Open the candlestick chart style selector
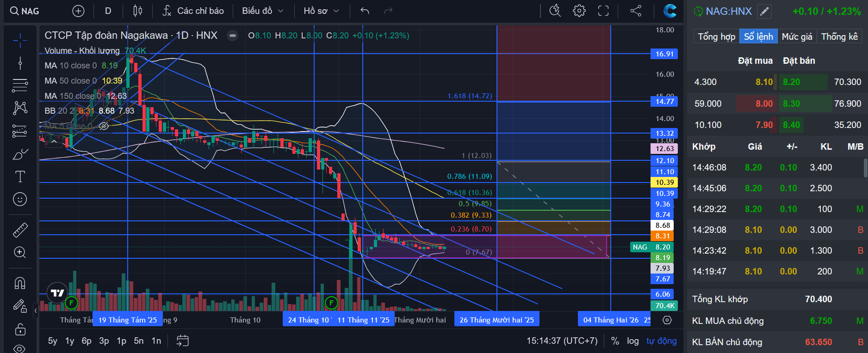The width and height of the screenshot is (868, 353). point(138,11)
